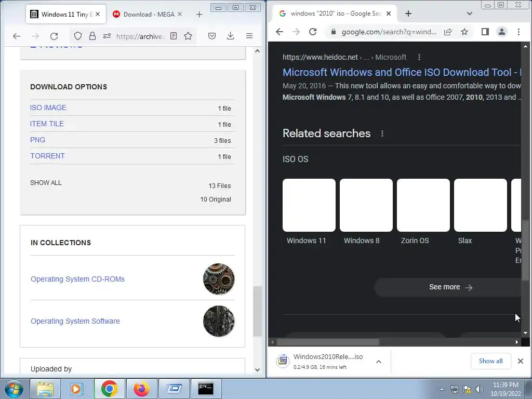532x399 pixels.
Task: Click Show all downloads button
Action: point(490,361)
